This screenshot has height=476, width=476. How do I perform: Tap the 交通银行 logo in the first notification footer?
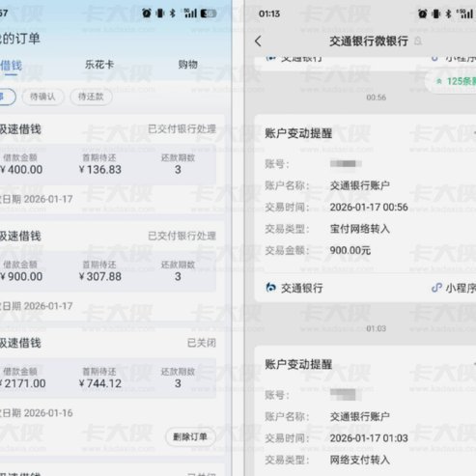tap(271, 288)
